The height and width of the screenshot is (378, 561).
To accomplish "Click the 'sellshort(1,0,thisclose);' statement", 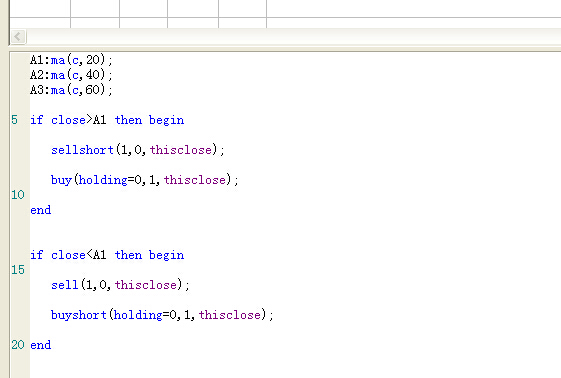I will pyautogui.click(x=138, y=150).
